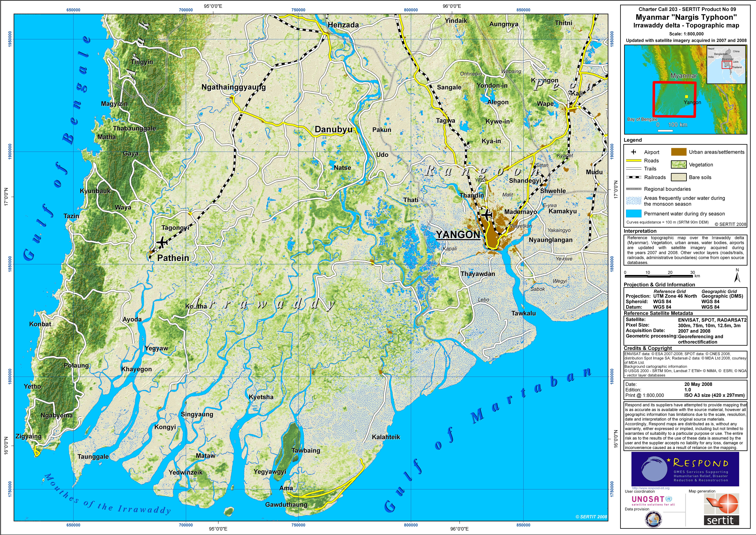
Task: Click the 'Interpretation' section heading
Action: [640, 231]
